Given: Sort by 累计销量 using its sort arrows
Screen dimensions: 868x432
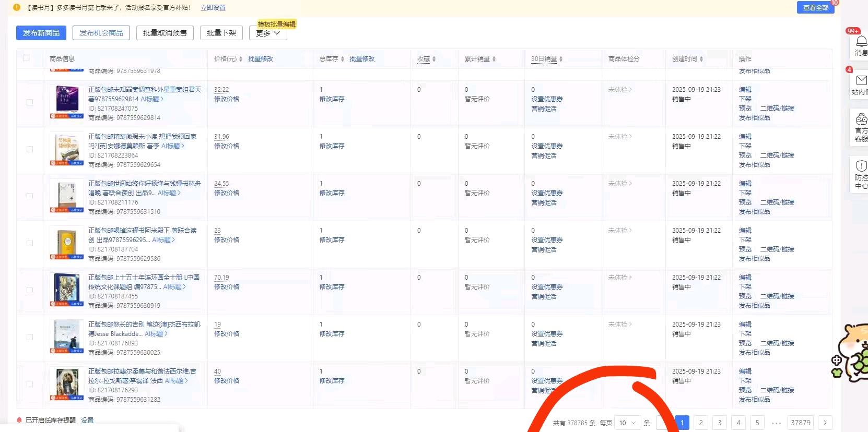Looking at the screenshot, I should pos(494,59).
